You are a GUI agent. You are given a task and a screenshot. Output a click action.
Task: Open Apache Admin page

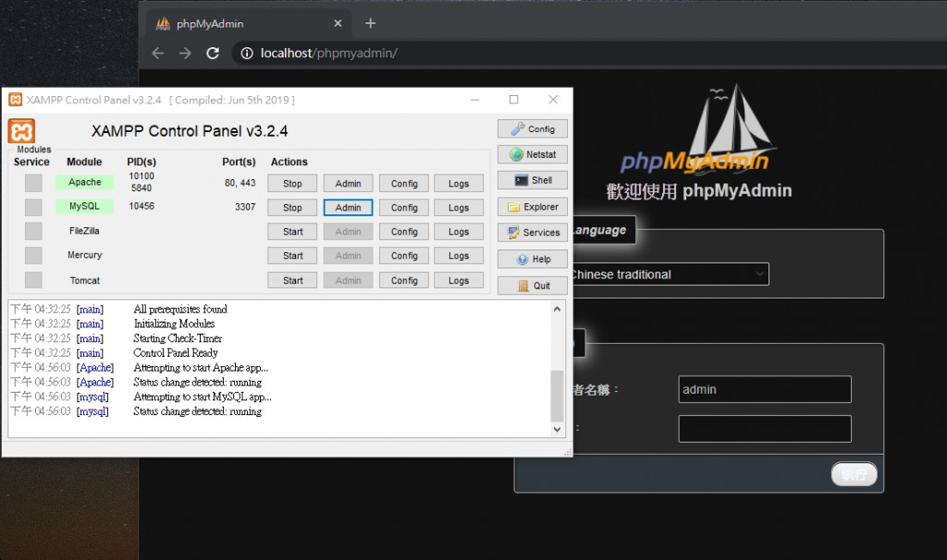click(x=348, y=184)
